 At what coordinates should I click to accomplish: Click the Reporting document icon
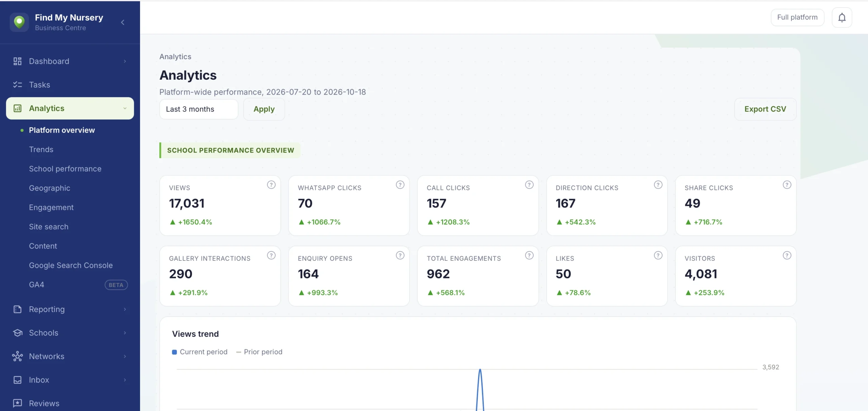pos(17,309)
